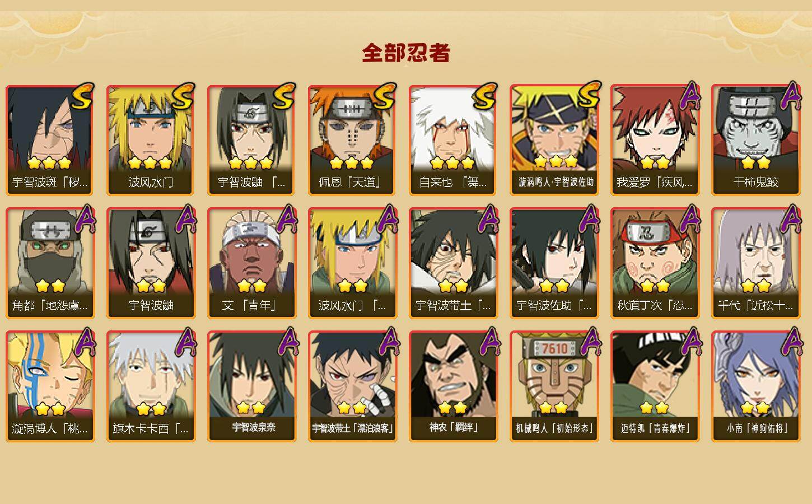Open the 宇智波泉奈 ninja card
This screenshot has height=504, width=812.
(251, 386)
